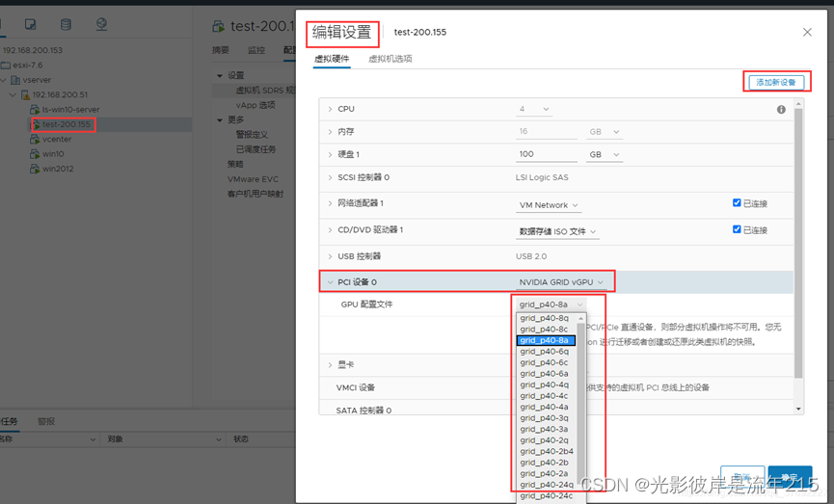Select grid_p40-2b4 from profile list
Viewport: 834px width, 504px height.
coord(547,451)
